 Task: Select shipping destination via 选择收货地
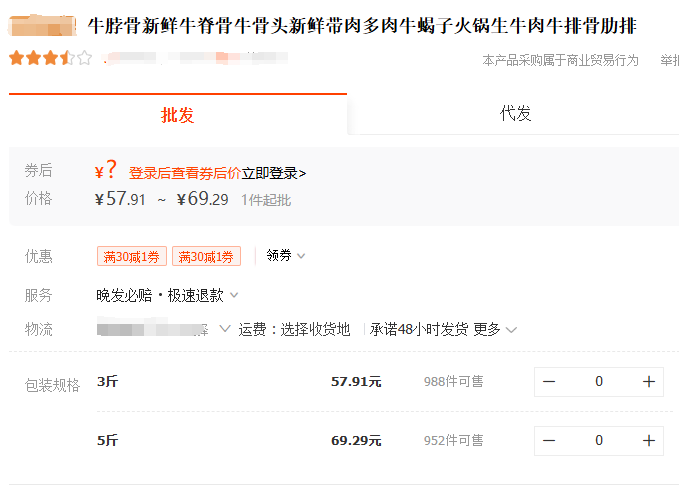[x=316, y=329]
